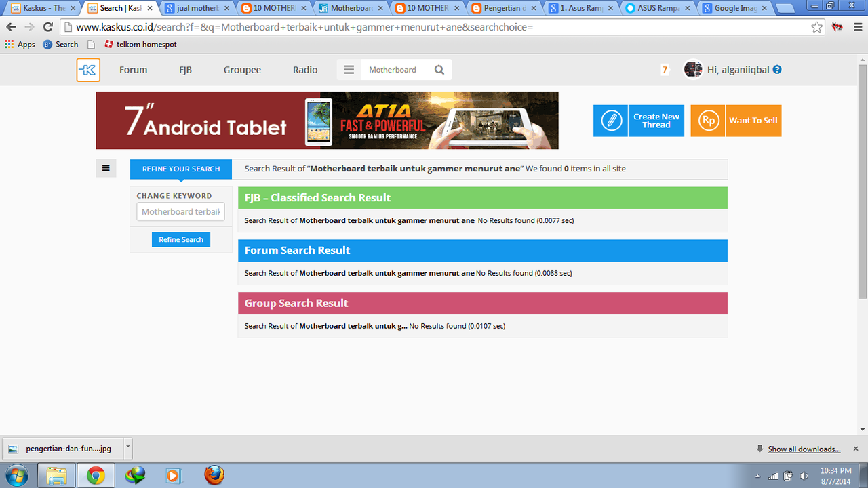Open the FJB menu
This screenshot has height=488, width=868.
(x=185, y=70)
